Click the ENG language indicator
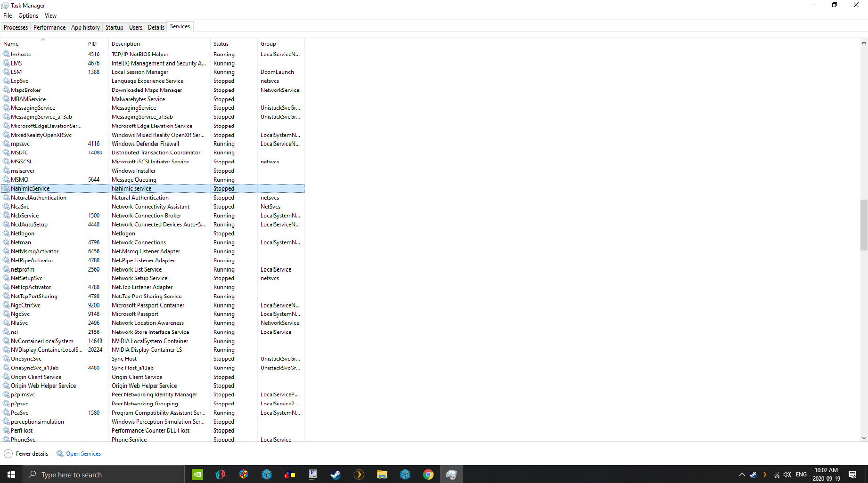 (801, 475)
